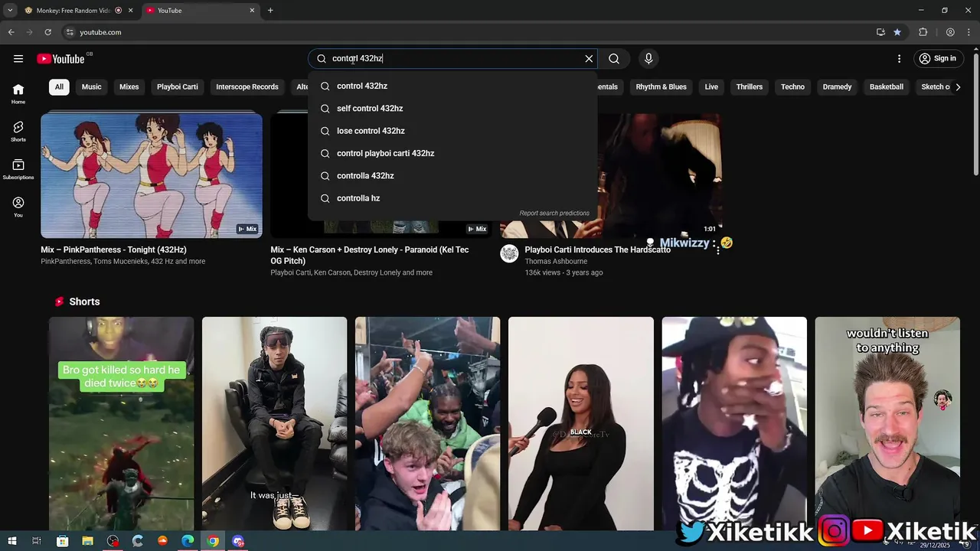Select the Interscope Records chip
The width and height of the screenshot is (980, 551).
coord(247,86)
